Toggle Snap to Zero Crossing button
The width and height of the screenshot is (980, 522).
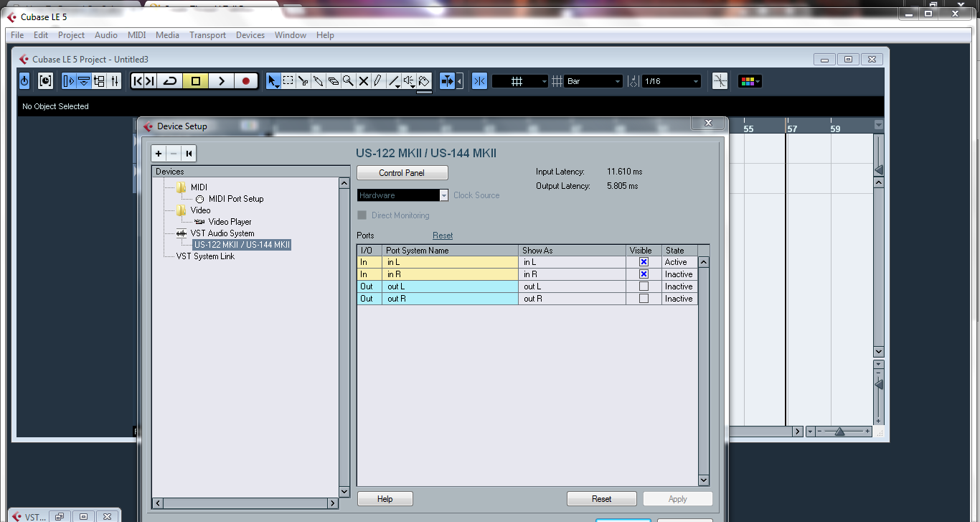(720, 81)
